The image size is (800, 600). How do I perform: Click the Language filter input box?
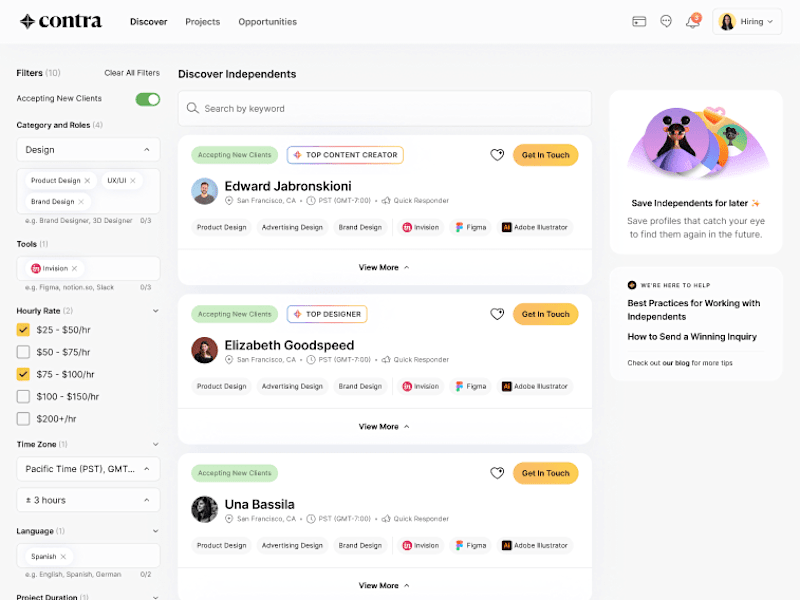(88, 556)
